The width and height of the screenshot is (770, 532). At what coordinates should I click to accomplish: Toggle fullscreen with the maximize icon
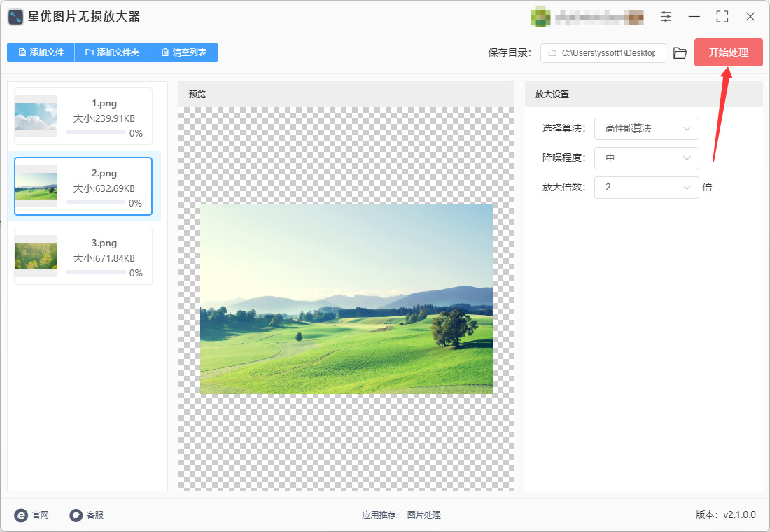point(722,17)
